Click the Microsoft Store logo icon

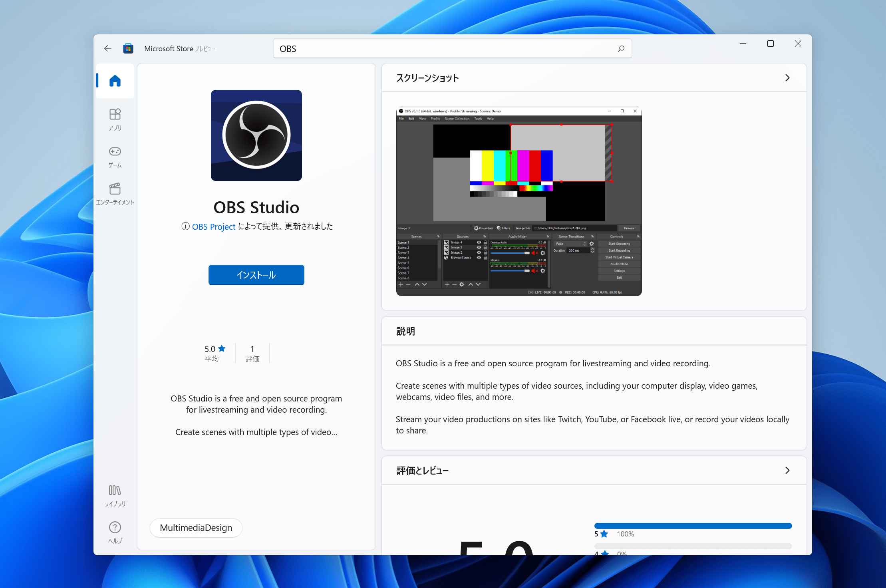point(128,49)
